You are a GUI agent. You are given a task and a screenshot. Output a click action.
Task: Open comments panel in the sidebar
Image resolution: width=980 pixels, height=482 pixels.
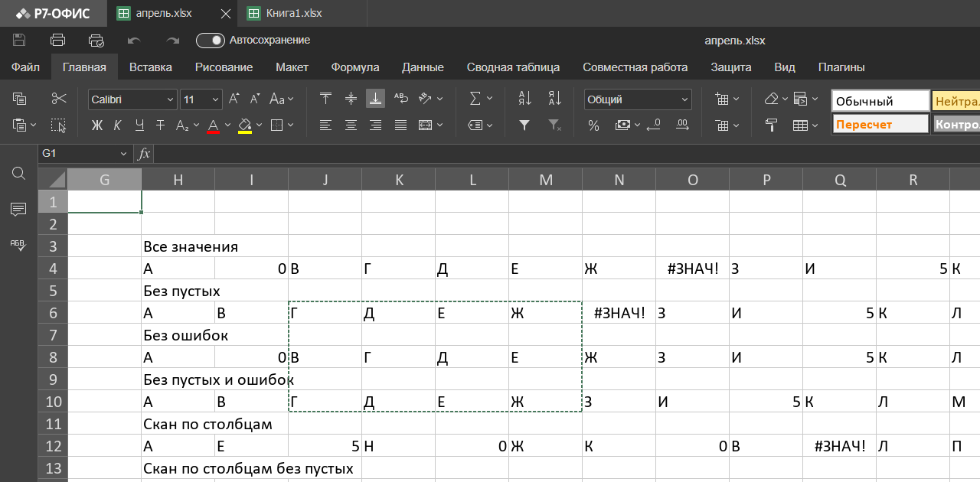coord(19,209)
